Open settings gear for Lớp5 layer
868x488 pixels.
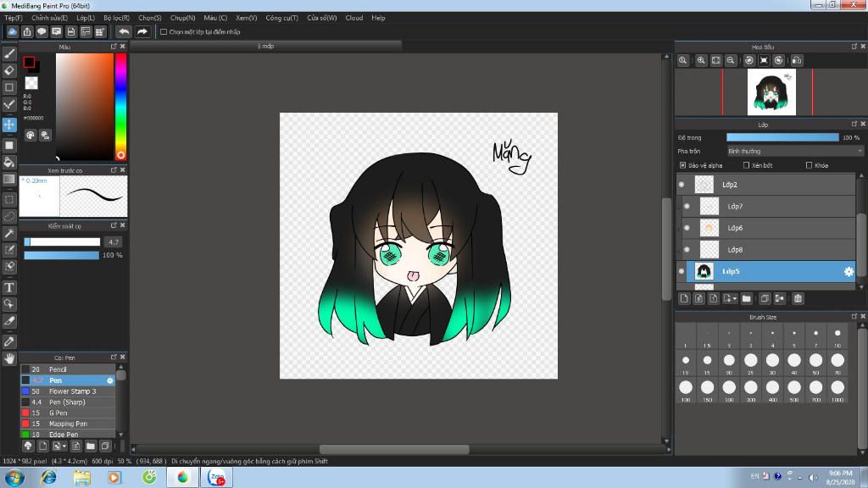[x=848, y=272]
